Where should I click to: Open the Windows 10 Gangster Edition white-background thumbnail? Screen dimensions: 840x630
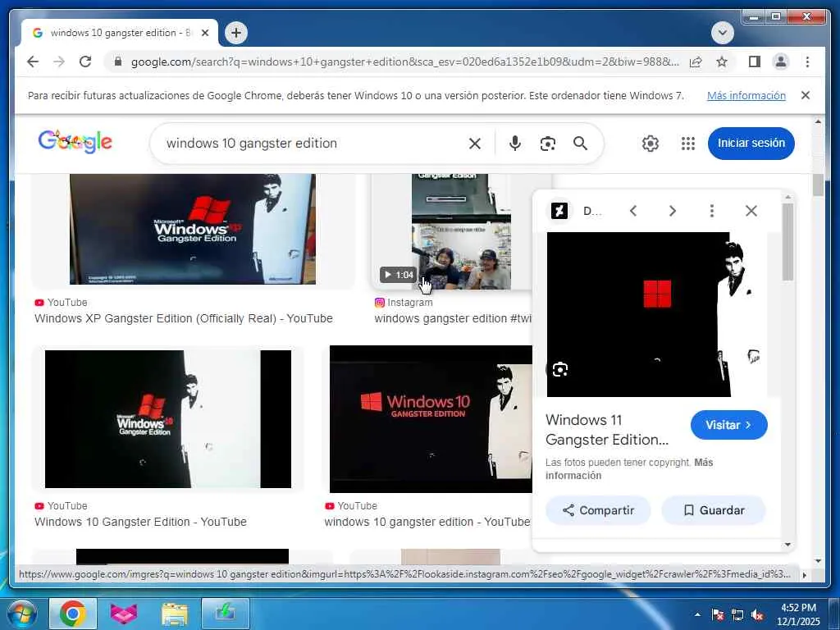pyautogui.click(x=168, y=419)
